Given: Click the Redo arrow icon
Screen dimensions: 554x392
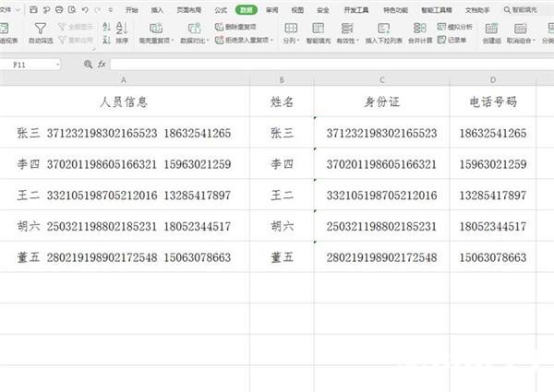Looking at the screenshot, I should tap(98, 10).
